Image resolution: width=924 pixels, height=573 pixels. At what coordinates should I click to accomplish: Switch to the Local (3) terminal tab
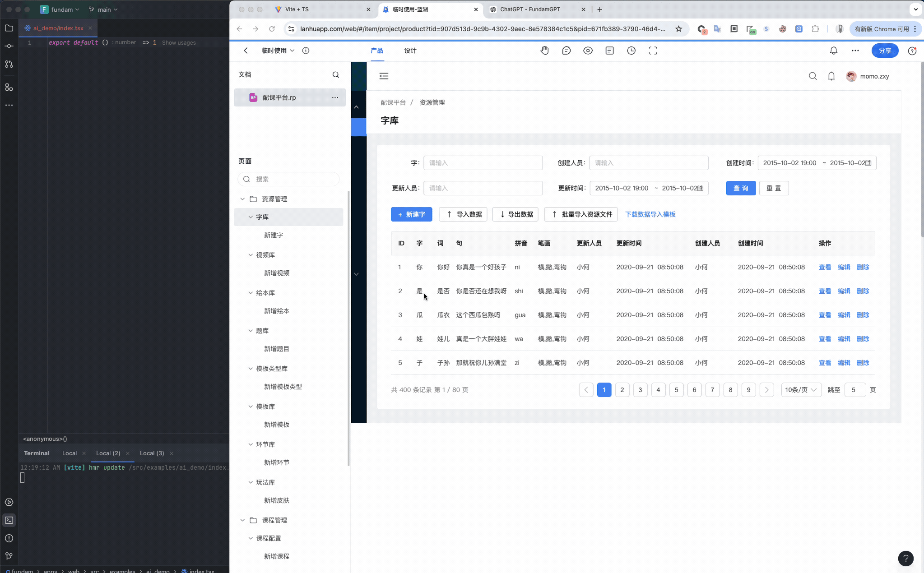click(153, 453)
